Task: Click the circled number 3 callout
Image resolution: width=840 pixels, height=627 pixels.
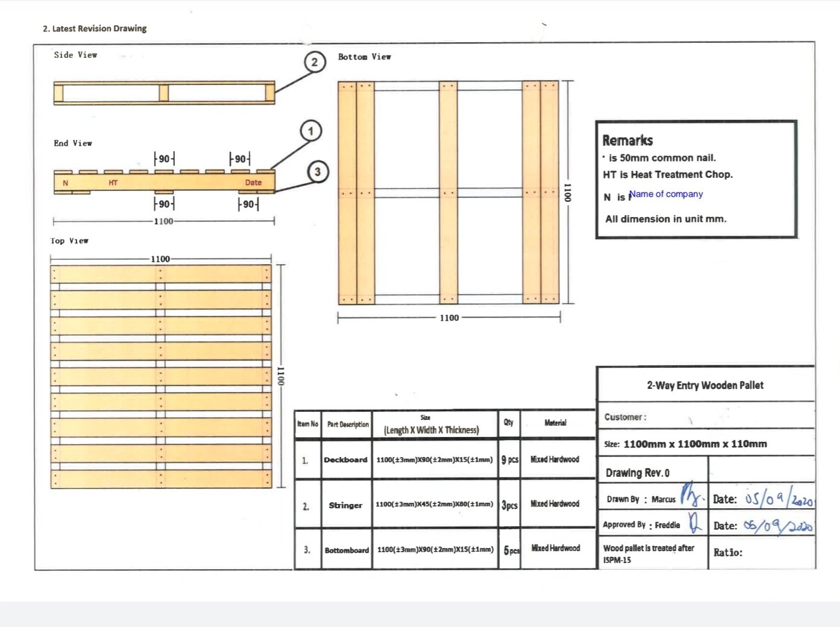Action: click(318, 172)
